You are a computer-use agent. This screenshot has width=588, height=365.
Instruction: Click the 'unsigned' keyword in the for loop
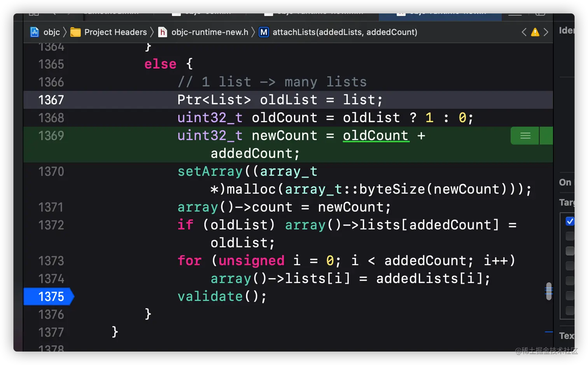[x=252, y=261]
